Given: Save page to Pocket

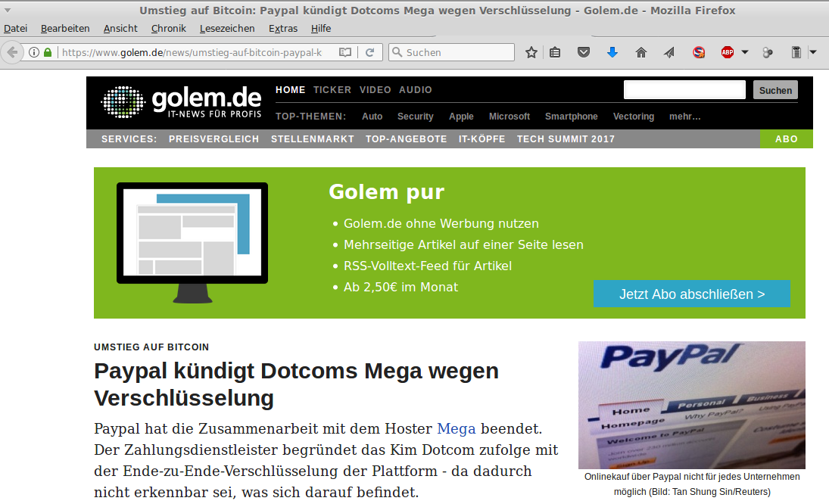Looking at the screenshot, I should click(x=584, y=52).
